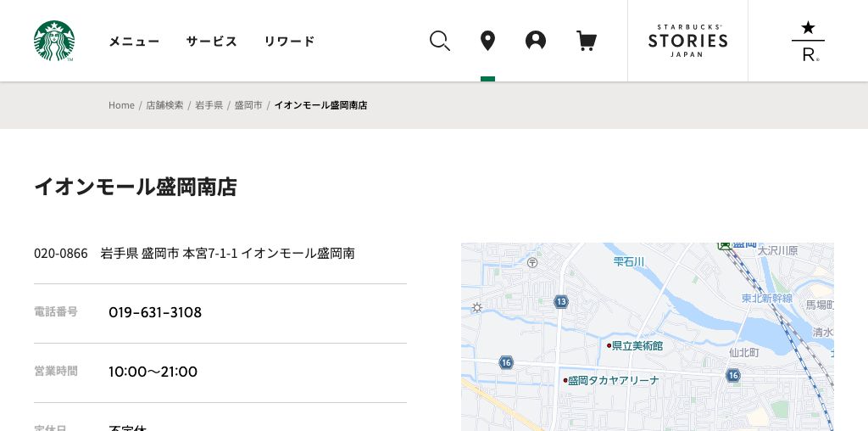Click the 営業時間 label

coord(56,371)
